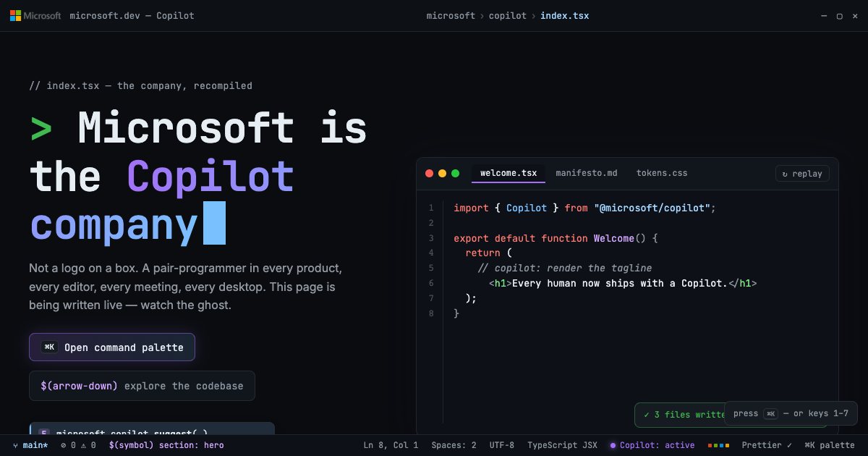Screen dimensions: 868x456
Task: Click the main* git branch indicator
Action: point(30,445)
